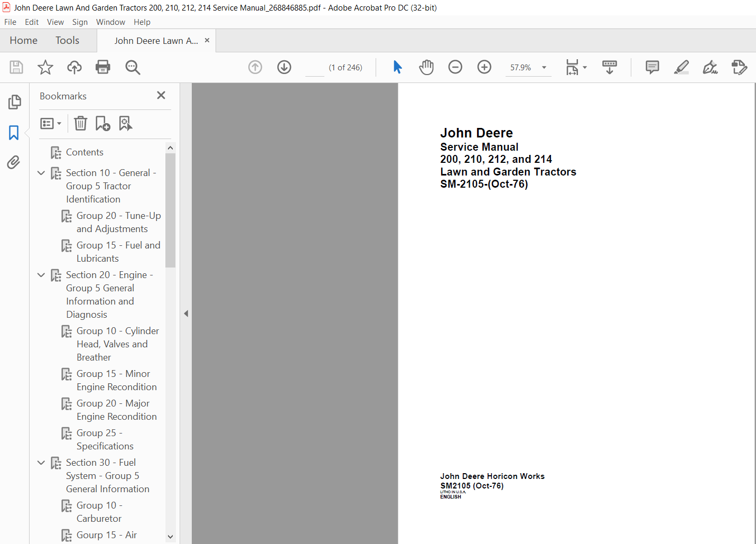Image resolution: width=756 pixels, height=544 pixels.
Task: Select the arrow Selection tool
Action: (398, 67)
